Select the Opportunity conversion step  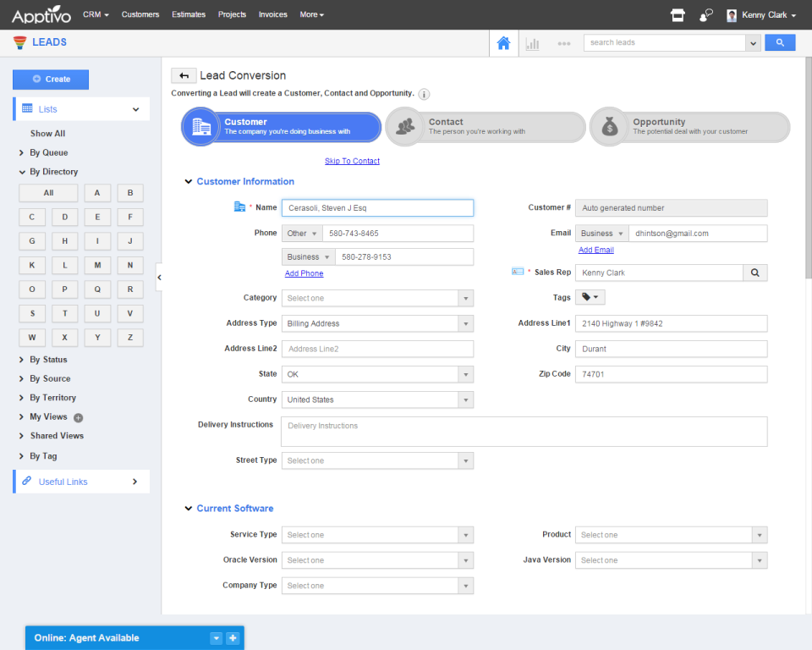tap(689, 127)
